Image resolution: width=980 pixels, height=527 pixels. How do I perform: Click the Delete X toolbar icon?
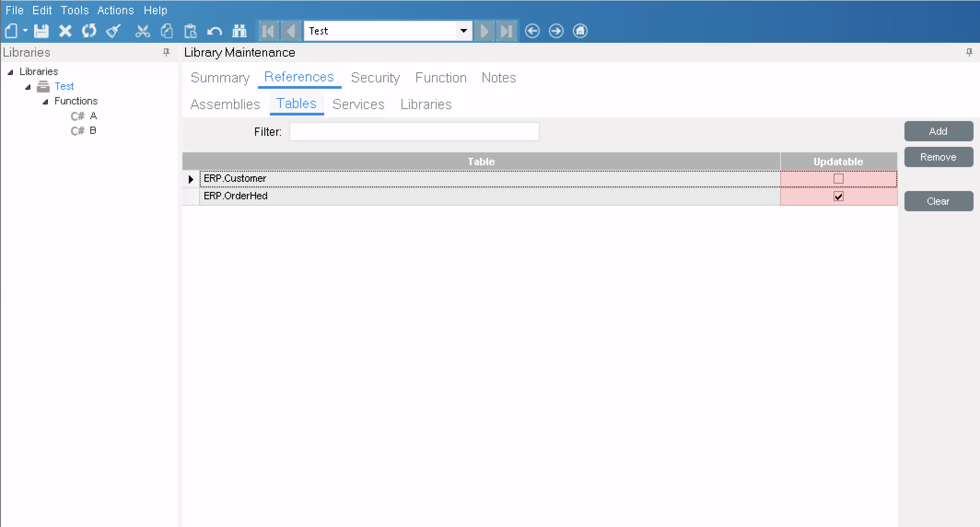point(65,31)
